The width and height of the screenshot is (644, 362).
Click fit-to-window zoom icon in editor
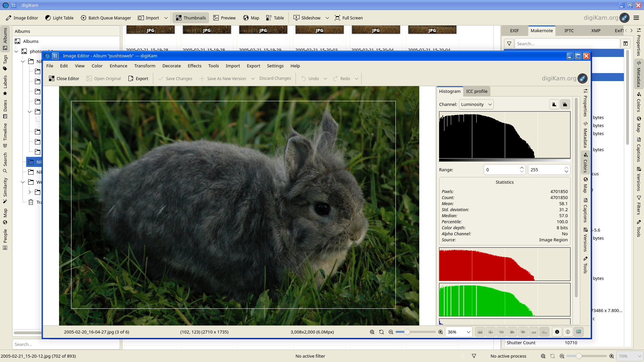[x=372, y=332]
